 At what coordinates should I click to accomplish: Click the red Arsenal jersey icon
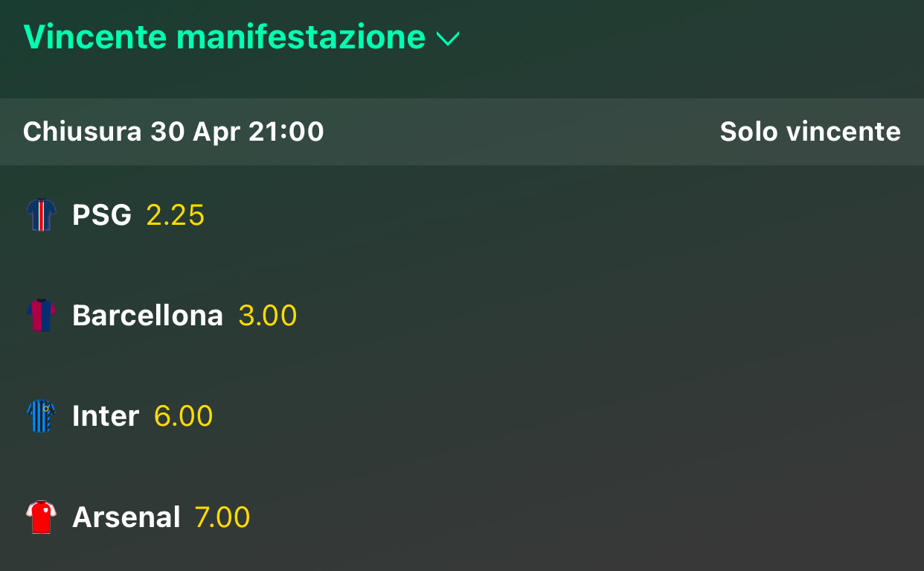[x=41, y=517]
